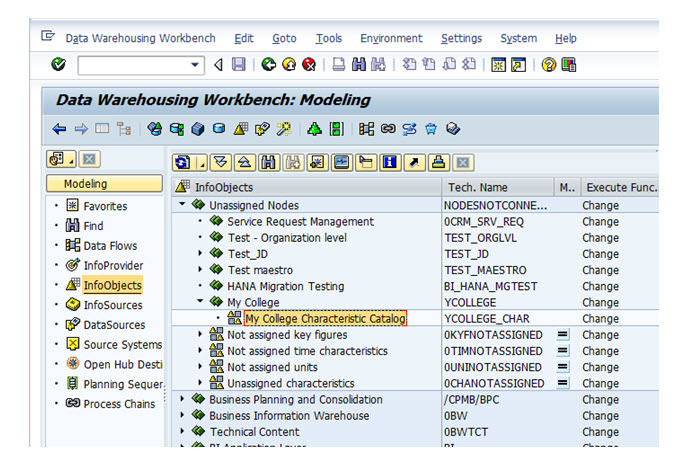The image size is (699, 472).
Task: Click the blue left arrow navigation icon
Action: pyautogui.click(x=59, y=129)
